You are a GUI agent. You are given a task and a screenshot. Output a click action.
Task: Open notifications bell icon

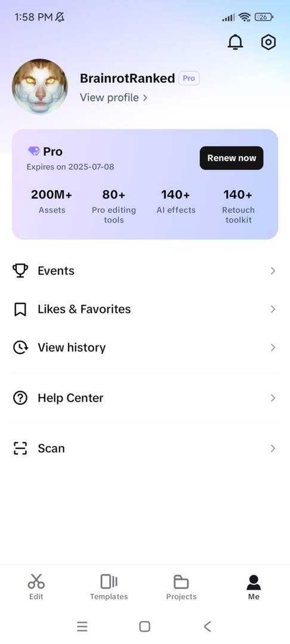(235, 42)
